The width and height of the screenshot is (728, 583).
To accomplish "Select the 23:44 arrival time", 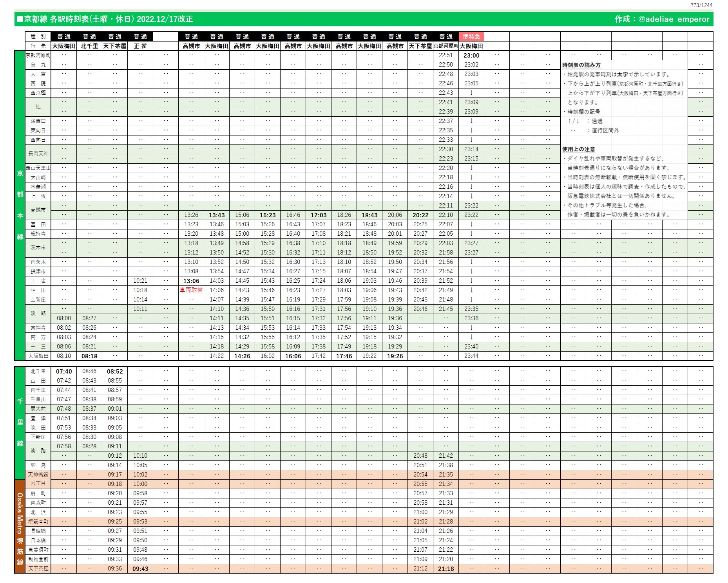I will pyautogui.click(x=471, y=356).
